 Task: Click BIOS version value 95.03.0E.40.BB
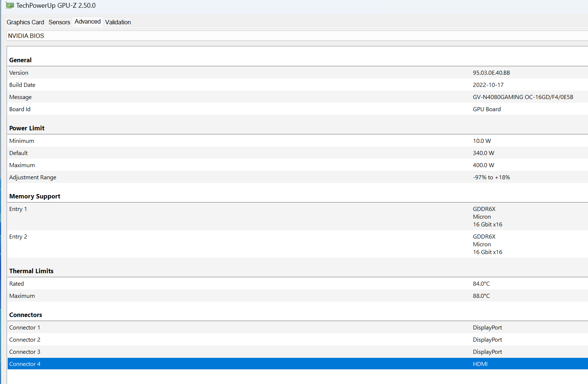491,73
